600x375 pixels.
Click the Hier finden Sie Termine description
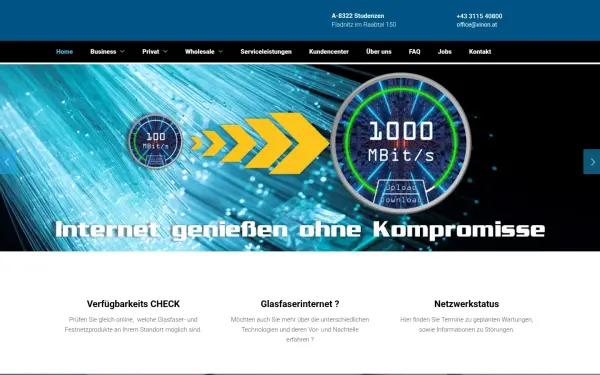click(x=466, y=324)
